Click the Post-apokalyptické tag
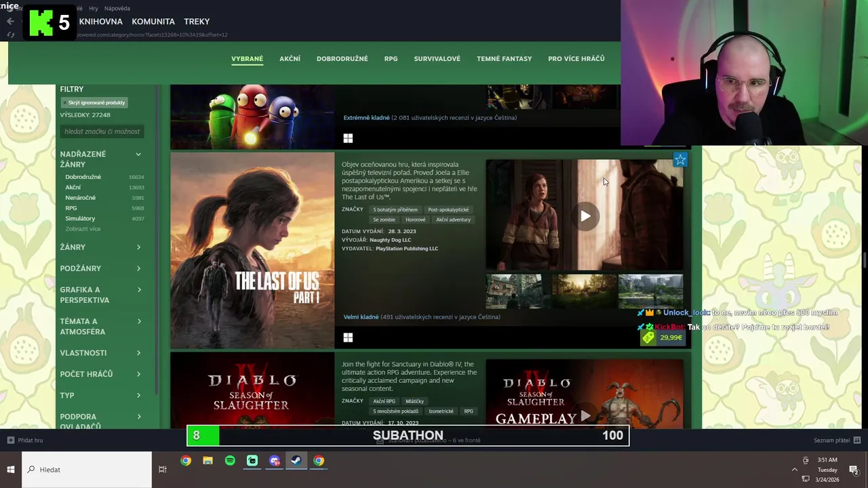The height and width of the screenshot is (488, 868). click(448, 210)
